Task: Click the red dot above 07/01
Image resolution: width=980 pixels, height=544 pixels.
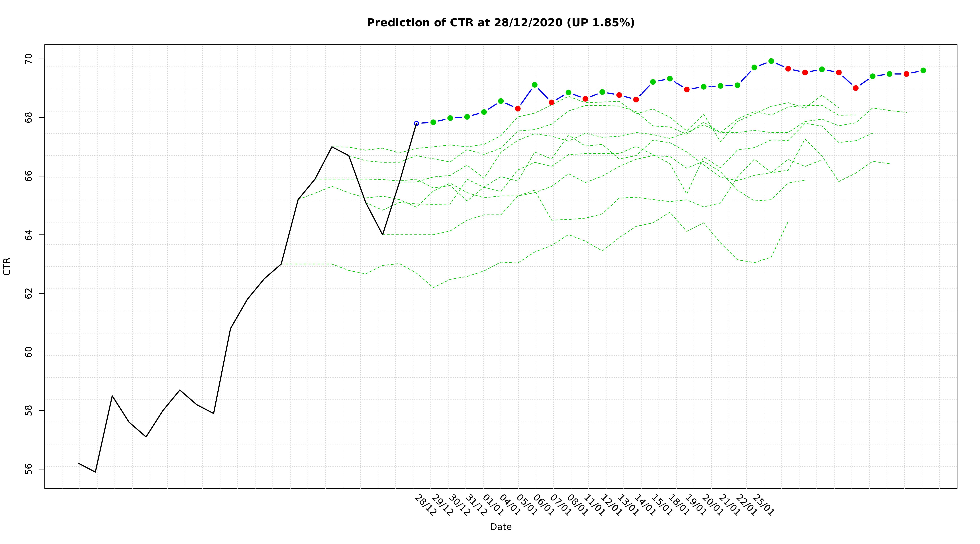Action: coord(552,102)
